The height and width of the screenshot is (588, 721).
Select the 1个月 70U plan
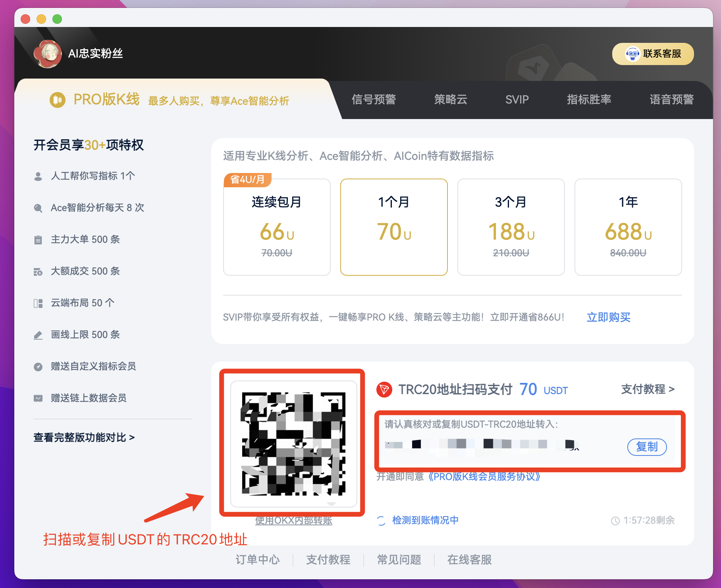pyautogui.click(x=394, y=227)
